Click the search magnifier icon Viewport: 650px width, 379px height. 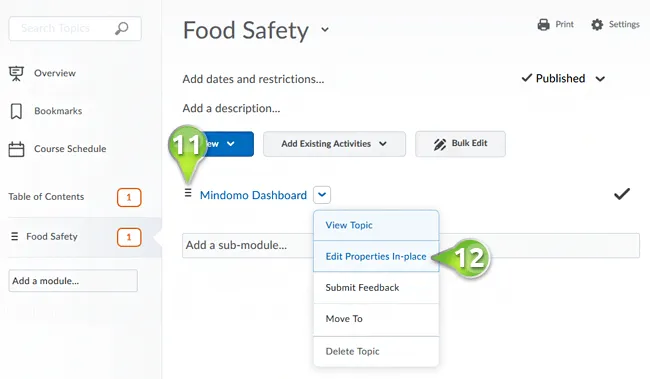(x=121, y=29)
